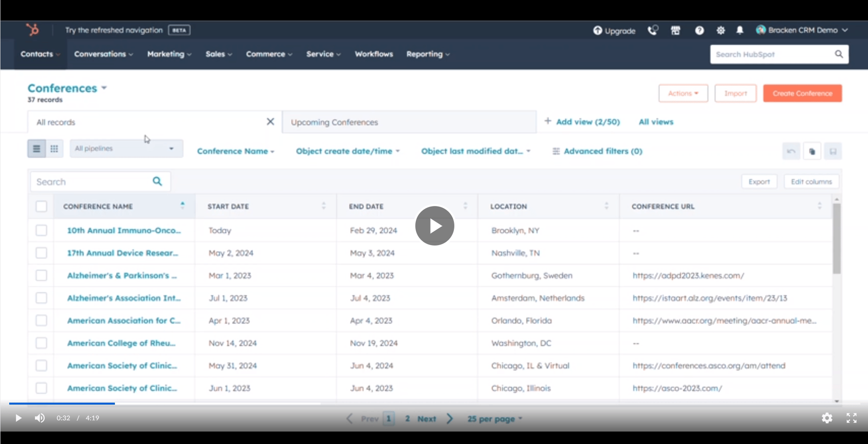Image resolution: width=868 pixels, height=444 pixels.
Task: Sort by Conference URL column arrows
Action: 819,205
